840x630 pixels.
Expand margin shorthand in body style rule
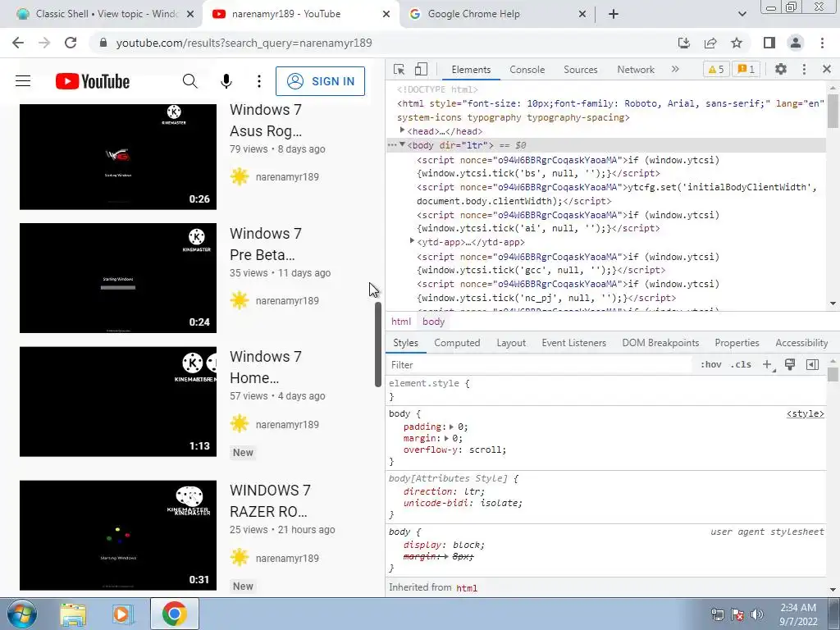click(445, 438)
